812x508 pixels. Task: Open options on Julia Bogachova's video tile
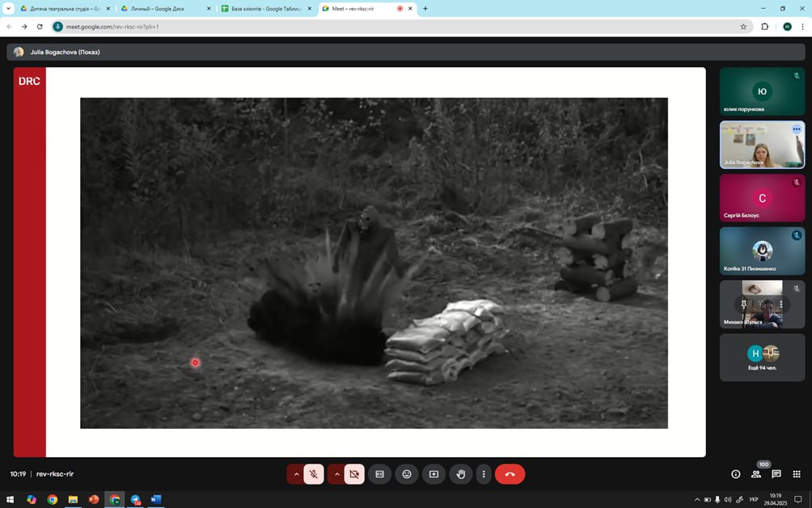tap(796, 129)
